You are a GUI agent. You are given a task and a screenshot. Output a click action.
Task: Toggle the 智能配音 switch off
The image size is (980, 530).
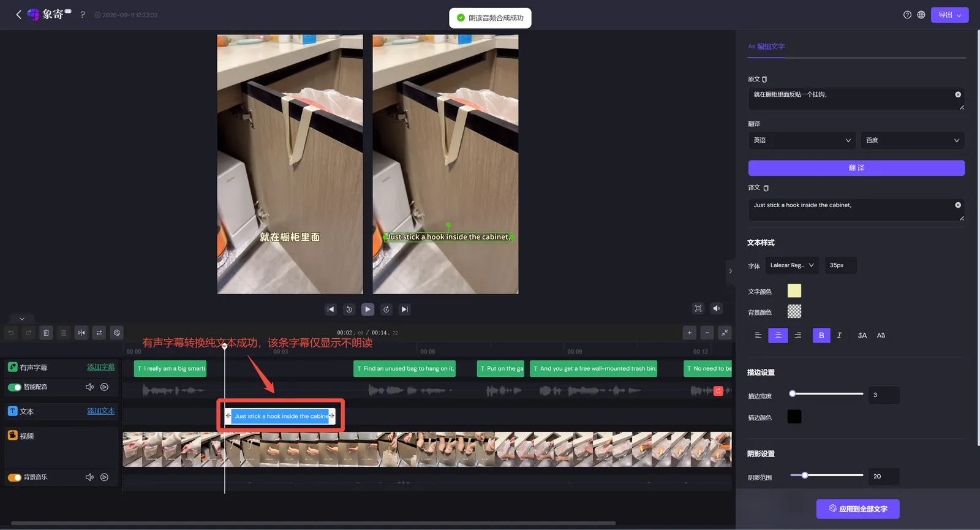(x=14, y=387)
